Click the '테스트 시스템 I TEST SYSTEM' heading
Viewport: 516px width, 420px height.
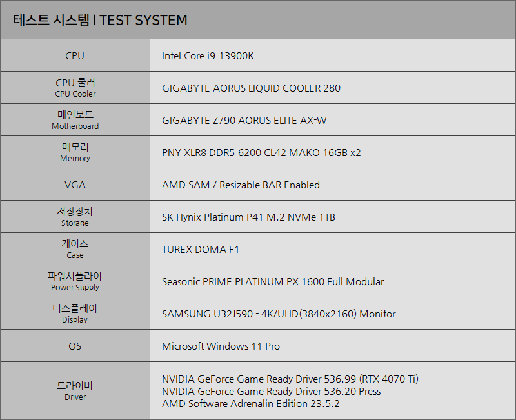point(100,20)
